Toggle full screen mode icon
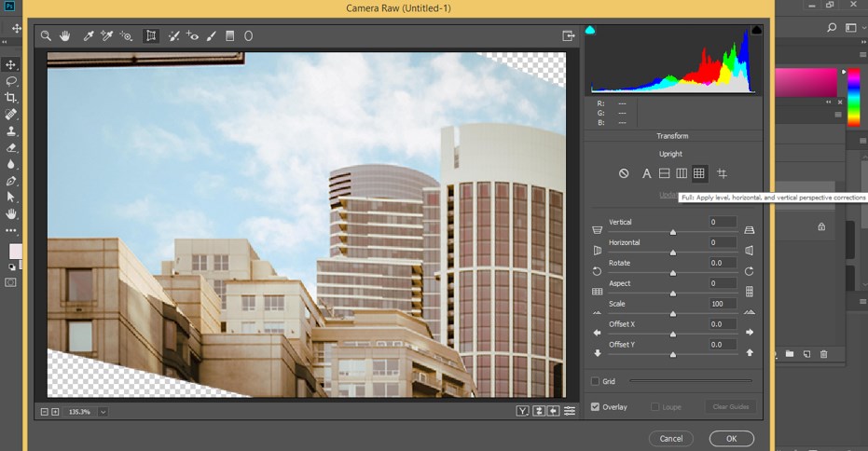This screenshot has height=451, width=868. (x=568, y=36)
